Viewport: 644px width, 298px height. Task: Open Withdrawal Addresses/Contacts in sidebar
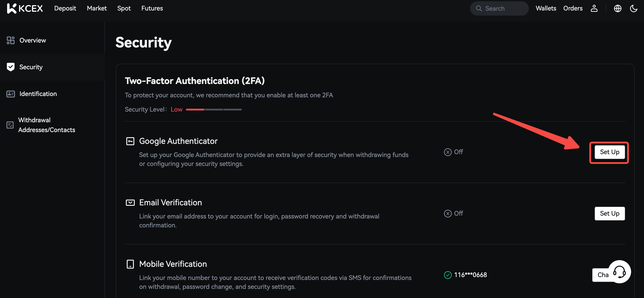46,125
